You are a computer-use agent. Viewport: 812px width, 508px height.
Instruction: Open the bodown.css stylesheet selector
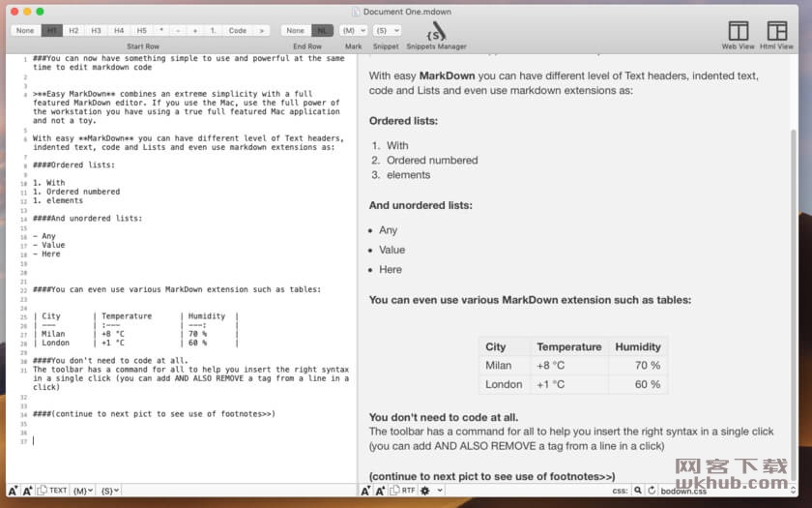(x=728, y=491)
